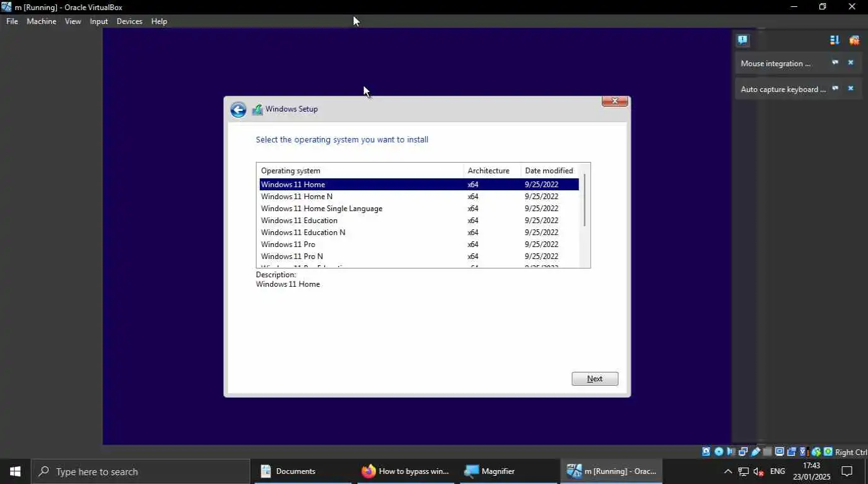
Task: Open the Help menu
Action: pos(159,21)
